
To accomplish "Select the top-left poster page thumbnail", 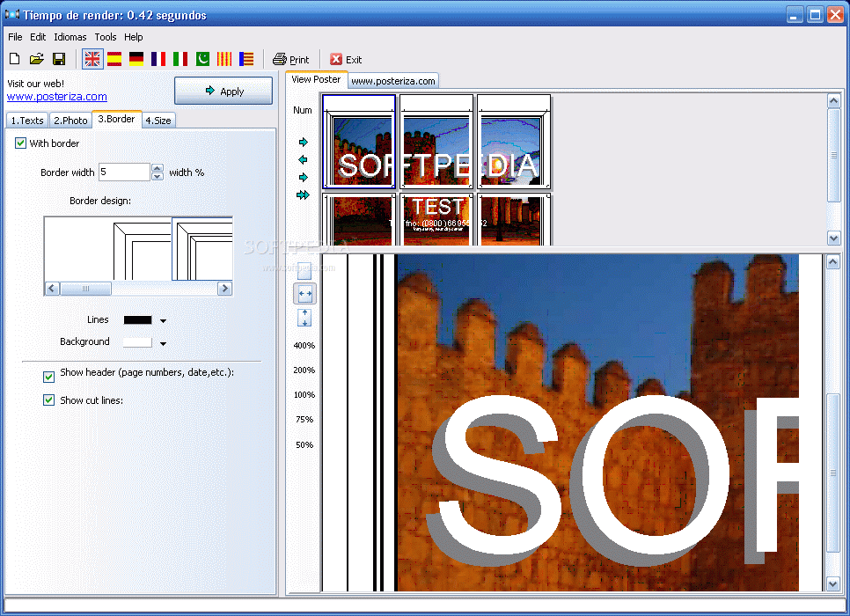I will [359, 142].
